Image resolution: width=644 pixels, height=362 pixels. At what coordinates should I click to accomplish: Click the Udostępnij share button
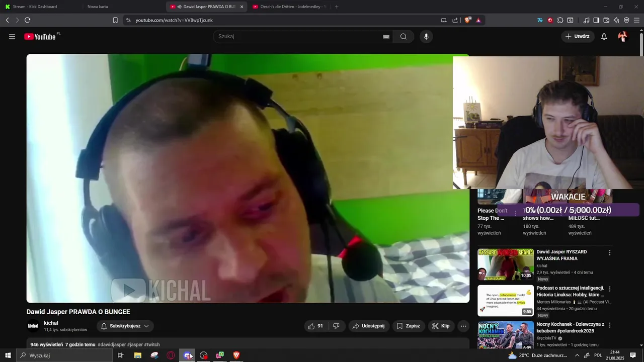[x=369, y=326]
